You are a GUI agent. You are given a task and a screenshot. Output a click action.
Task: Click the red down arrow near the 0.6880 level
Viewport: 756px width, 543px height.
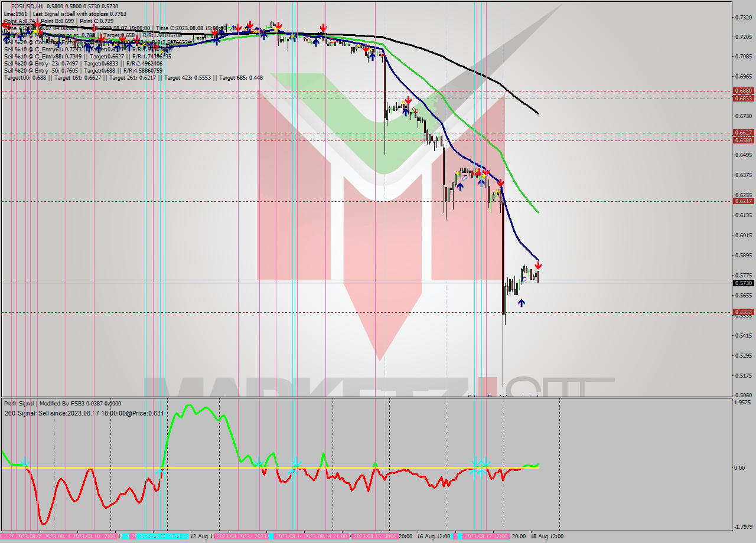(x=408, y=101)
